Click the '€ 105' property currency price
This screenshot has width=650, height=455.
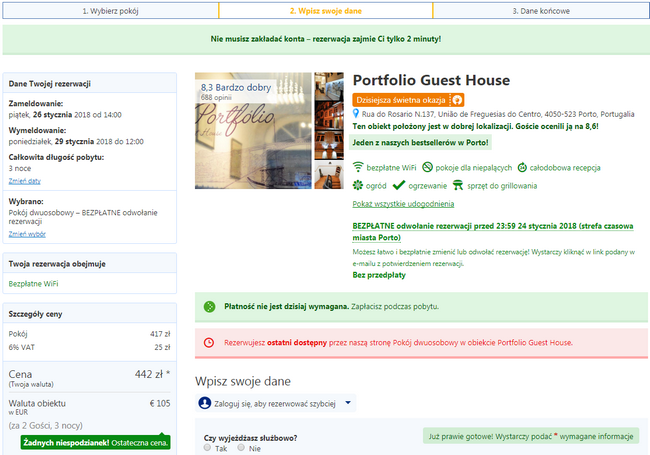click(160, 403)
